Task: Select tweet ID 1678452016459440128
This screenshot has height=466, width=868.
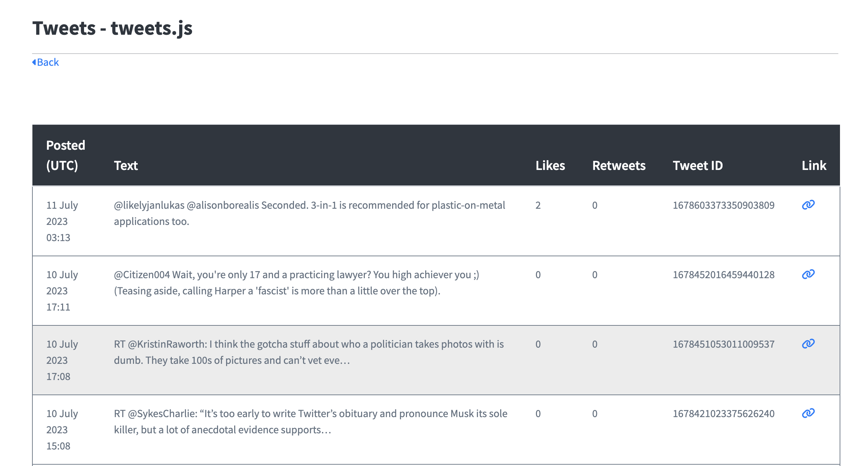Action: (723, 275)
